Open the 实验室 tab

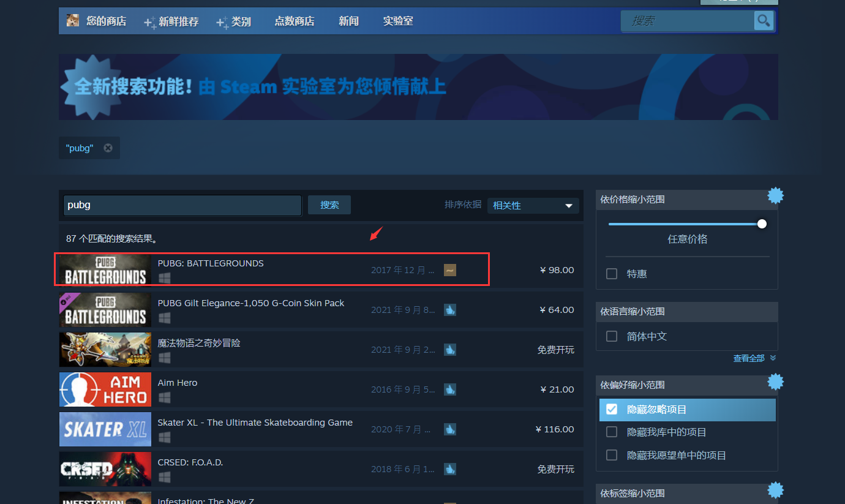398,21
